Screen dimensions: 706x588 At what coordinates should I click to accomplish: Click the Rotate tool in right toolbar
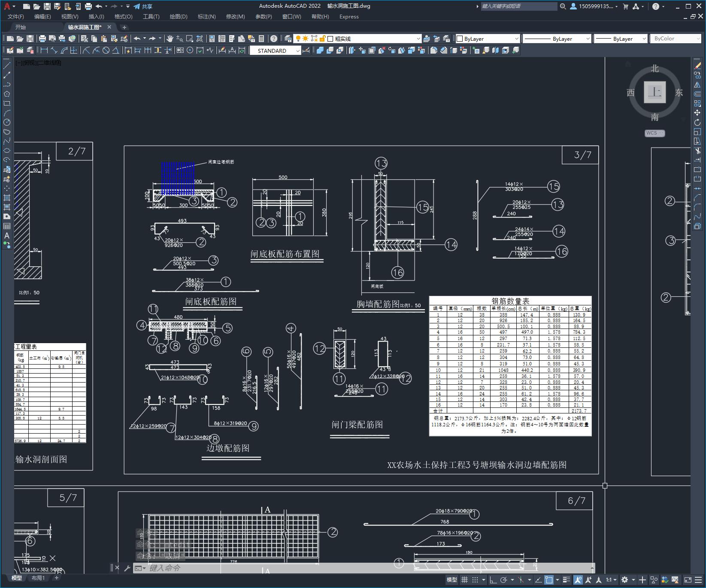[x=697, y=122]
